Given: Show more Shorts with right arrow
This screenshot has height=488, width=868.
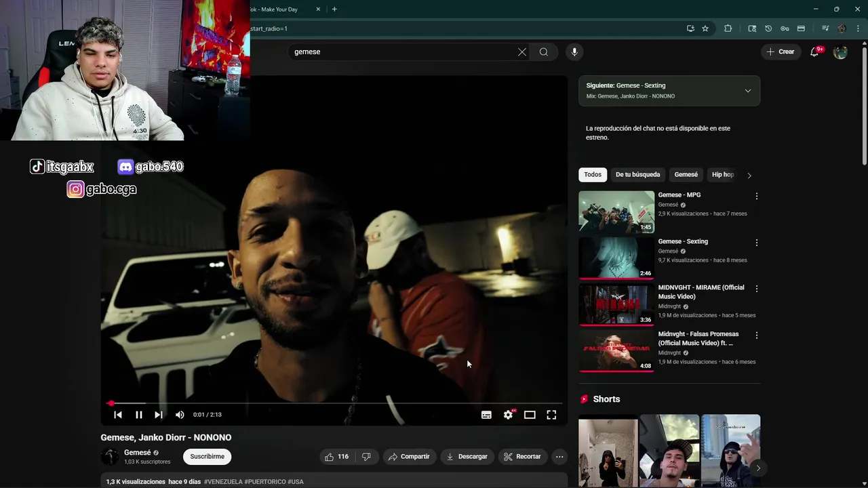Looking at the screenshot, I should (x=758, y=468).
